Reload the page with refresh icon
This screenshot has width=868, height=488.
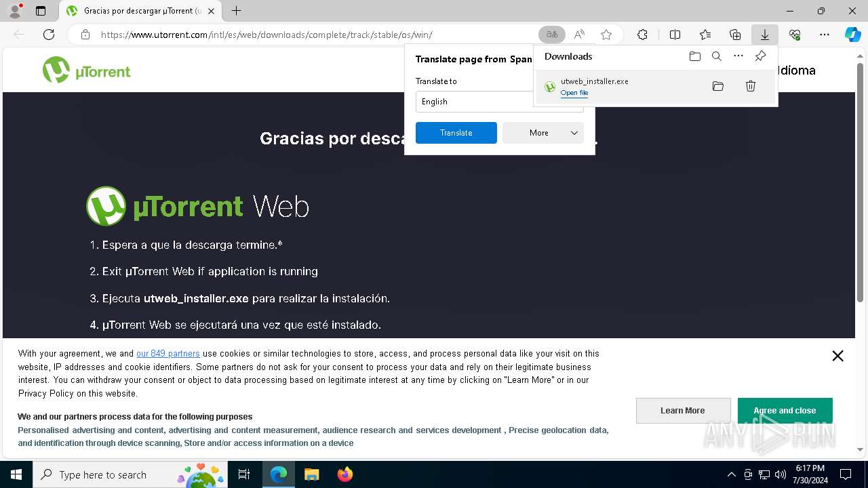(x=49, y=35)
